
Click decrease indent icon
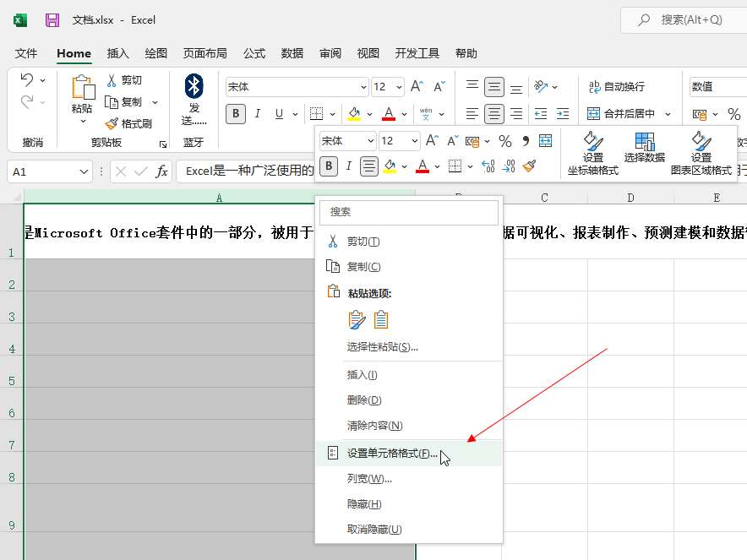click(x=541, y=114)
